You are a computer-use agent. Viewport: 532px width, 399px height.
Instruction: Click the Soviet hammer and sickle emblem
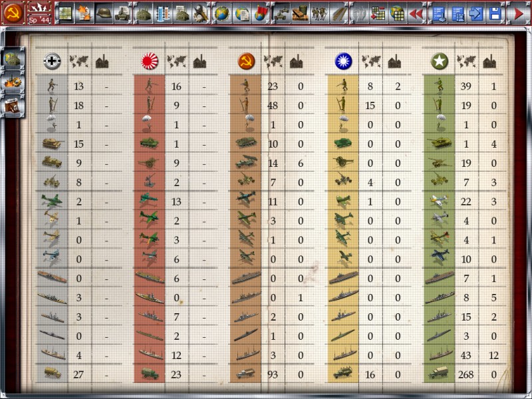pyautogui.click(x=13, y=13)
